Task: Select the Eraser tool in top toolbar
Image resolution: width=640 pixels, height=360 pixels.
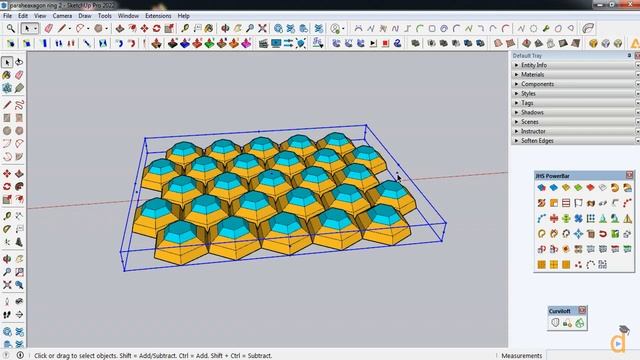Action: [49, 29]
